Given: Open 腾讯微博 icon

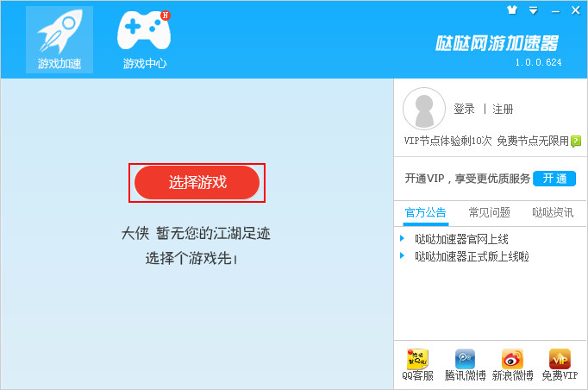Looking at the screenshot, I should (465, 365).
